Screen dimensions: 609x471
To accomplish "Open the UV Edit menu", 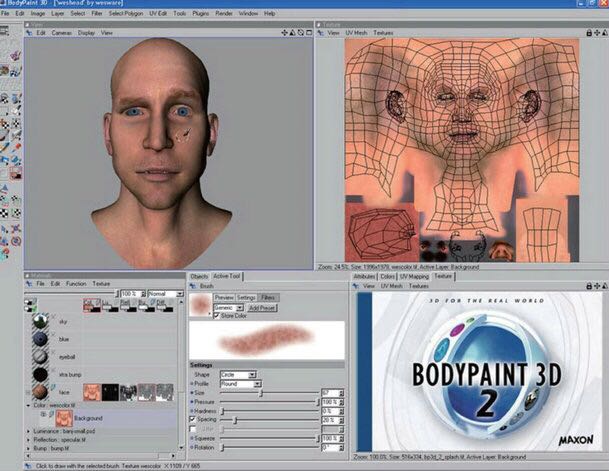I will (x=158, y=13).
